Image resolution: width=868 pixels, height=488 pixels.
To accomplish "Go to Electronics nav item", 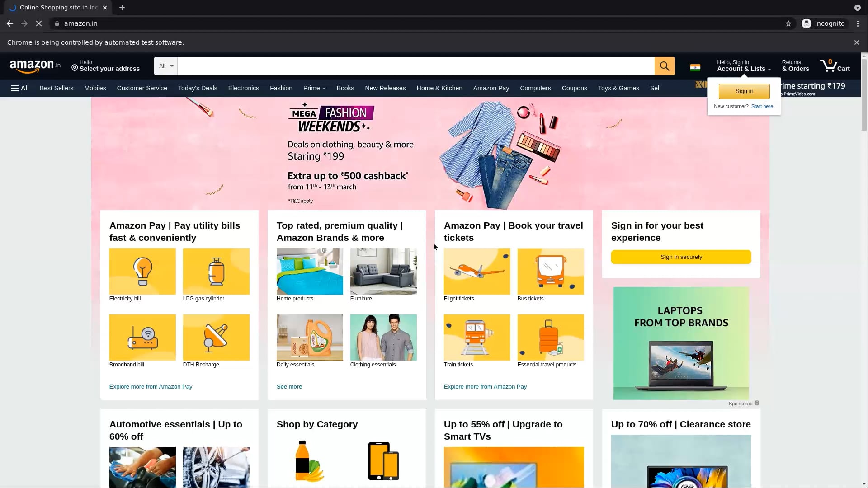I will [244, 88].
